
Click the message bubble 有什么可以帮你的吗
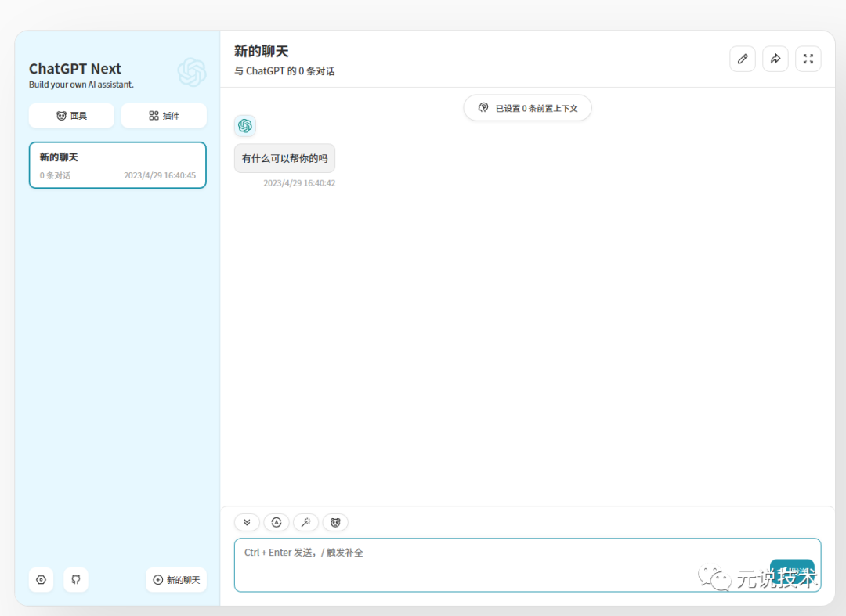(x=284, y=158)
